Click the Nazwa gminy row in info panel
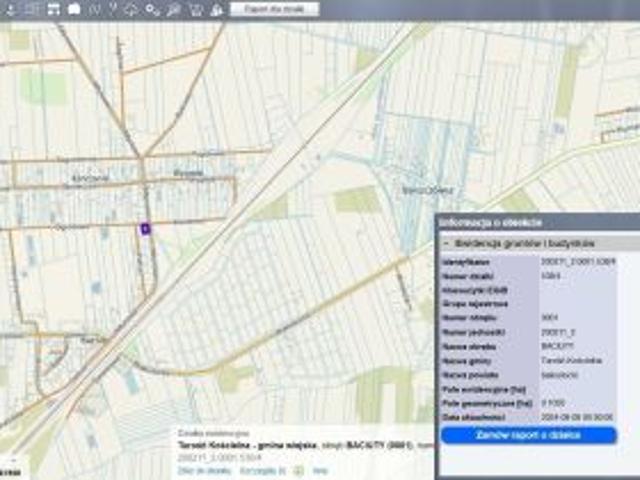Image resolution: width=640 pixels, height=480 pixels. pos(528,358)
